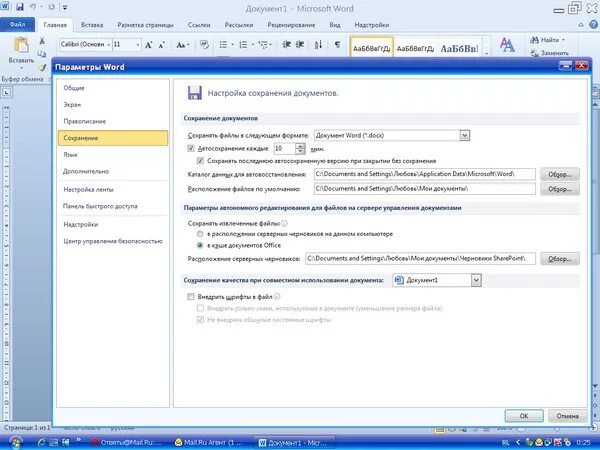Switch to Разметка страницы ribbon tab
Screen dimensions: 600x450
click(145, 25)
